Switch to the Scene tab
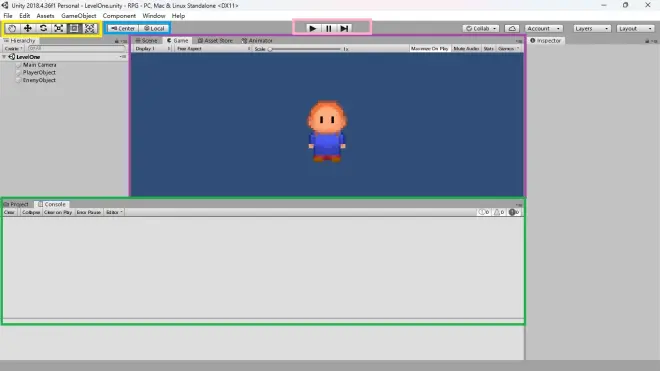Image resolution: width=660 pixels, height=371 pixels. click(x=146, y=40)
